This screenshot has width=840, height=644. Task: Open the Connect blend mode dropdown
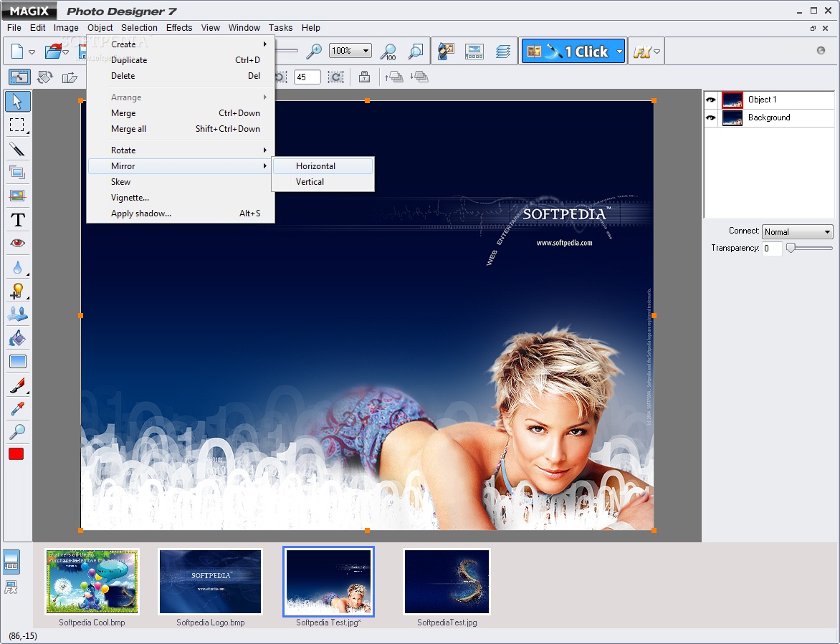coord(797,231)
